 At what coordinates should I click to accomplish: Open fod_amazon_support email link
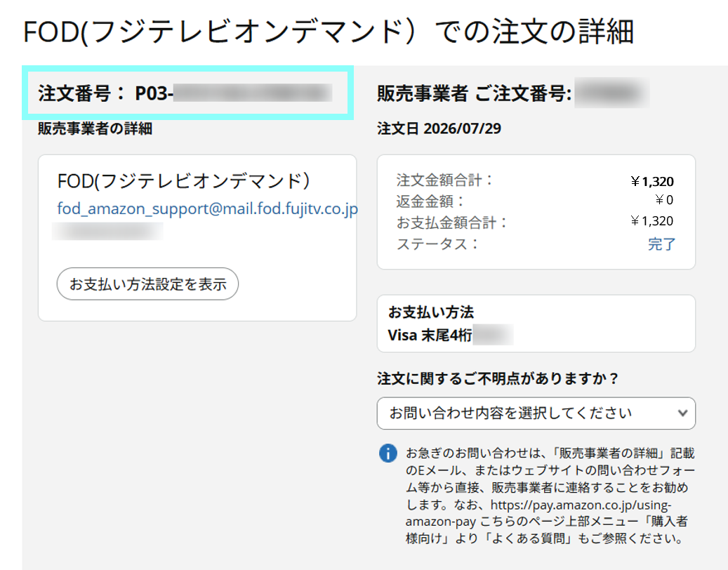[208, 209]
